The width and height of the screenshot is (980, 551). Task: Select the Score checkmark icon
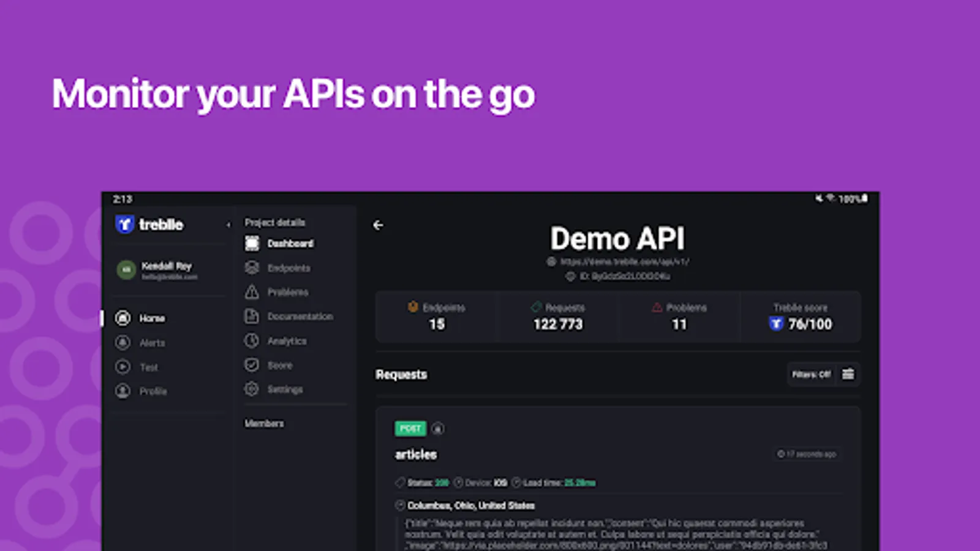click(x=252, y=365)
